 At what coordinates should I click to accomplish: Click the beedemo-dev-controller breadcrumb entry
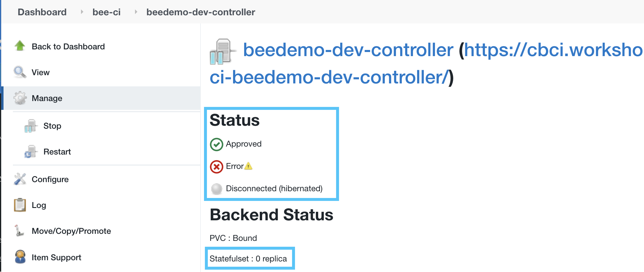(x=200, y=12)
